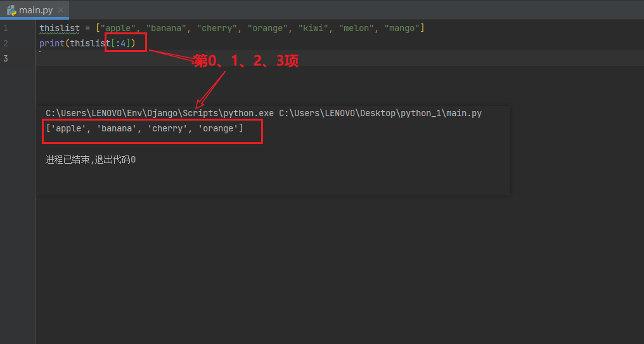Close the main.py tab
Viewport: 644px width, 344px height.
pyautogui.click(x=61, y=10)
